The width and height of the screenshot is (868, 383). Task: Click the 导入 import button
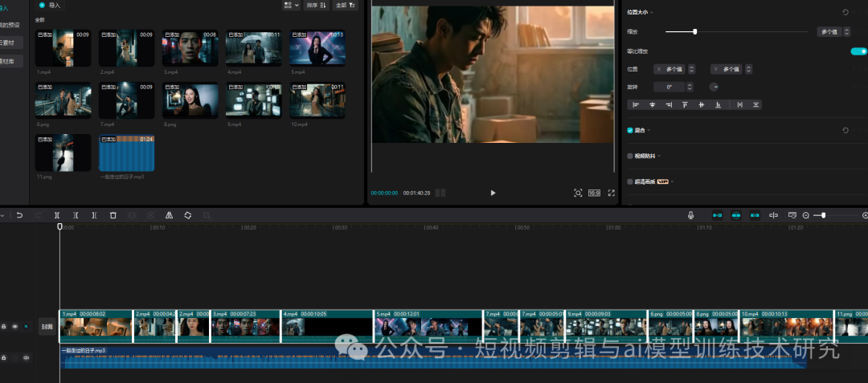coord(51,5)
